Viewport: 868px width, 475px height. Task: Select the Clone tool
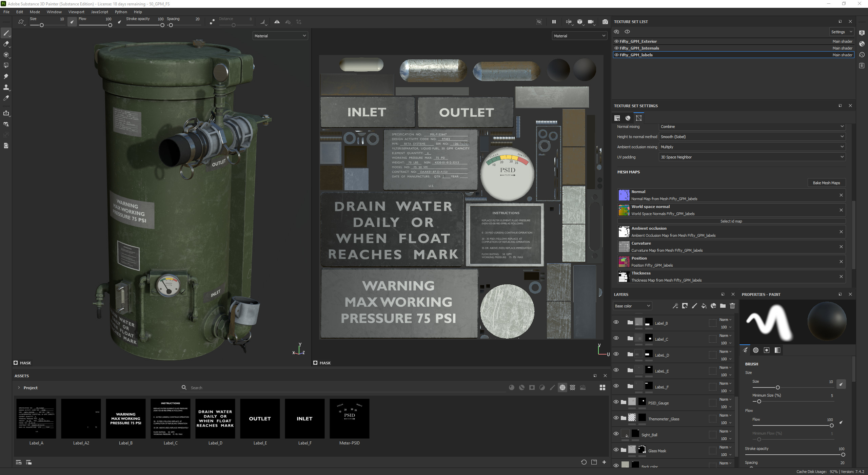6,87
